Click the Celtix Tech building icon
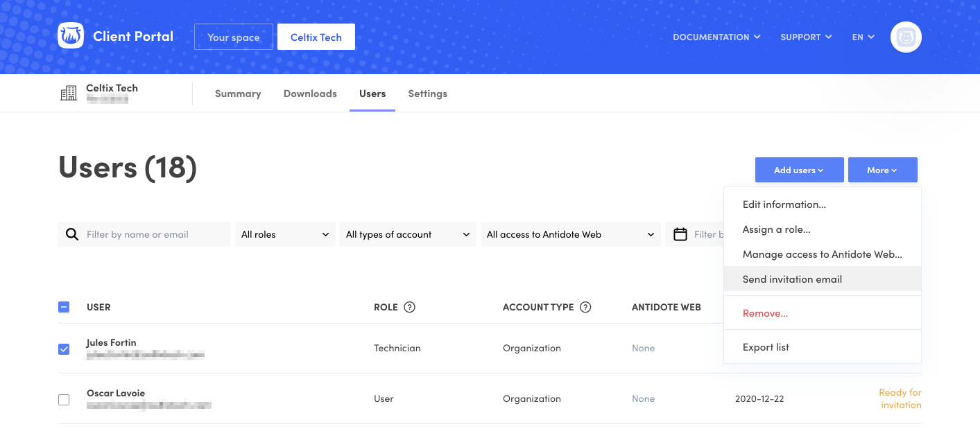980x431 pixels. click(69, 94)
